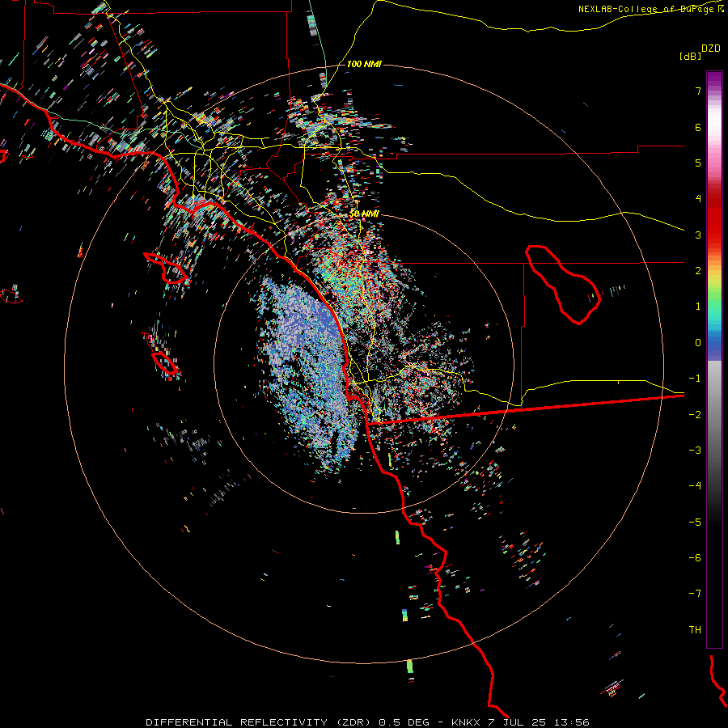Select the -2 scale value
728x728 pixels.
pyautogui.click(x=695, y=415)
